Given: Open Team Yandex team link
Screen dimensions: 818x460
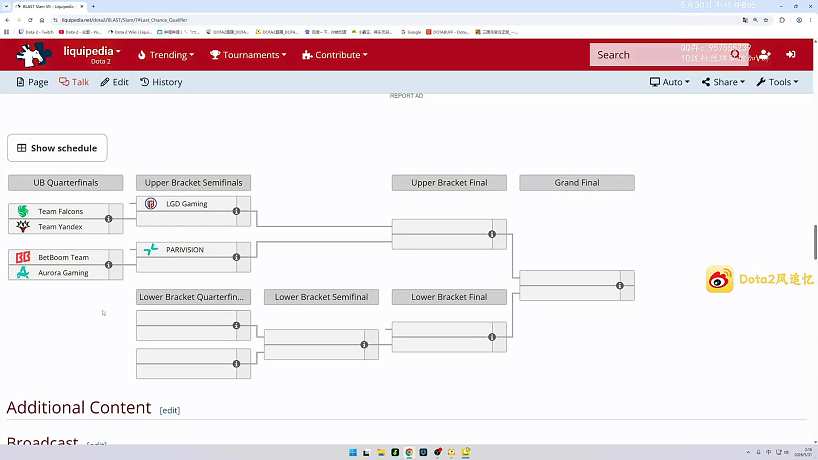Looking at the screenshot, I should [61, 226].
